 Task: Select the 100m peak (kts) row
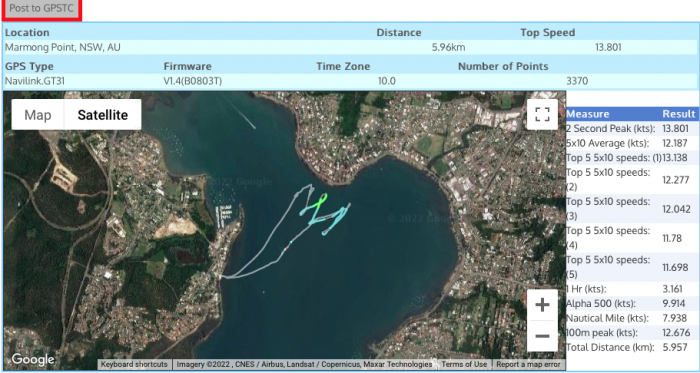point(632,333)
